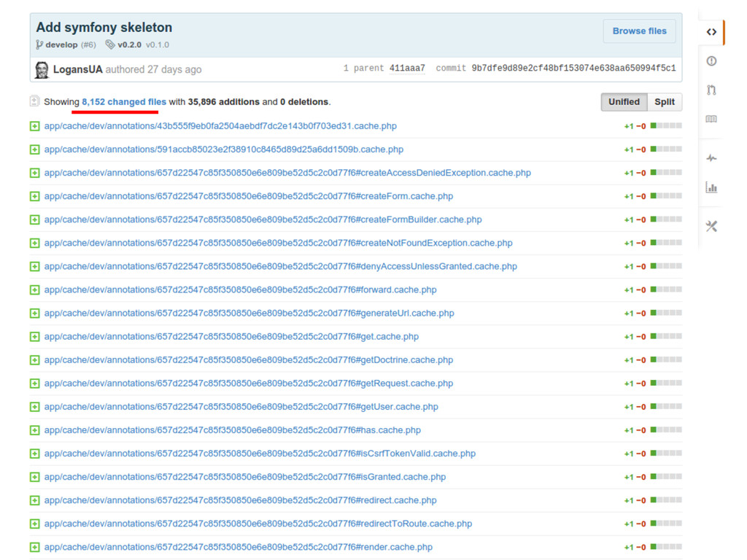Open the 8,152 changed files link
The height and width of the screenshot is (560, 747).
point(124,102)
